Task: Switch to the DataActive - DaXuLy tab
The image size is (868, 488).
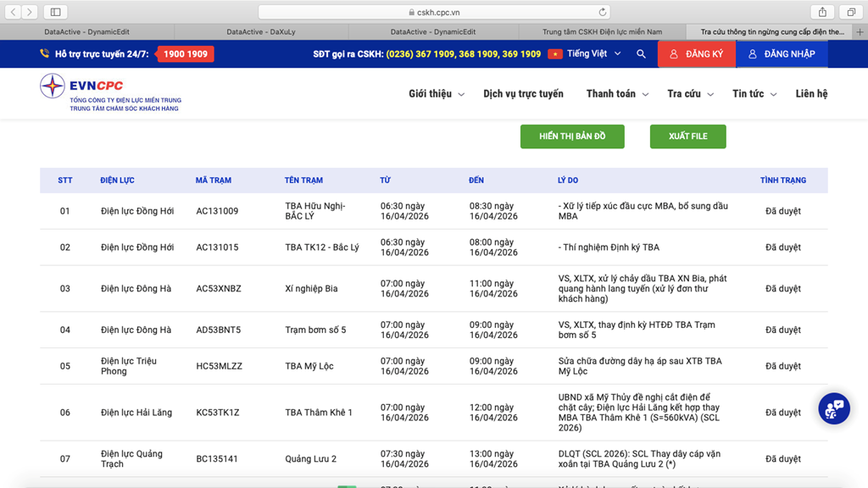Action: [261, 32]
